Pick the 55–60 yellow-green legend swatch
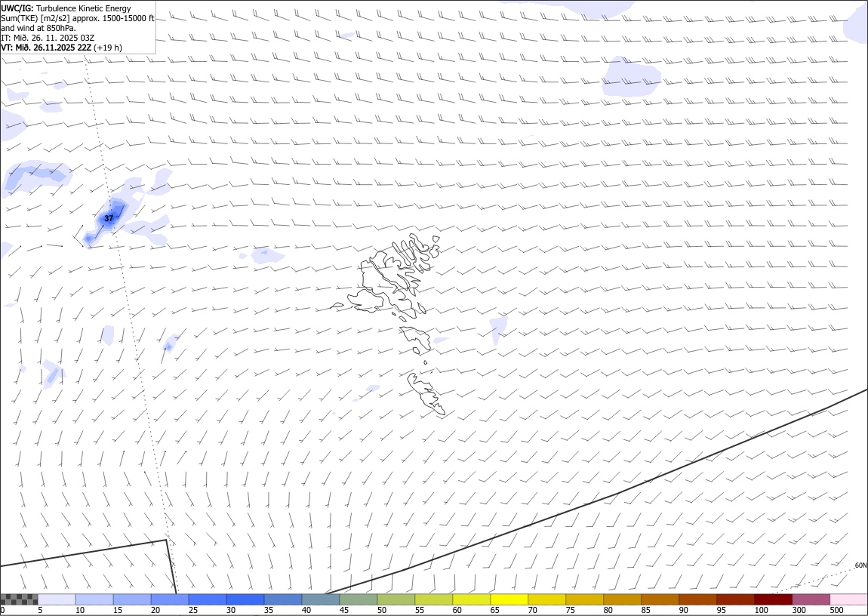 [434, 599]
